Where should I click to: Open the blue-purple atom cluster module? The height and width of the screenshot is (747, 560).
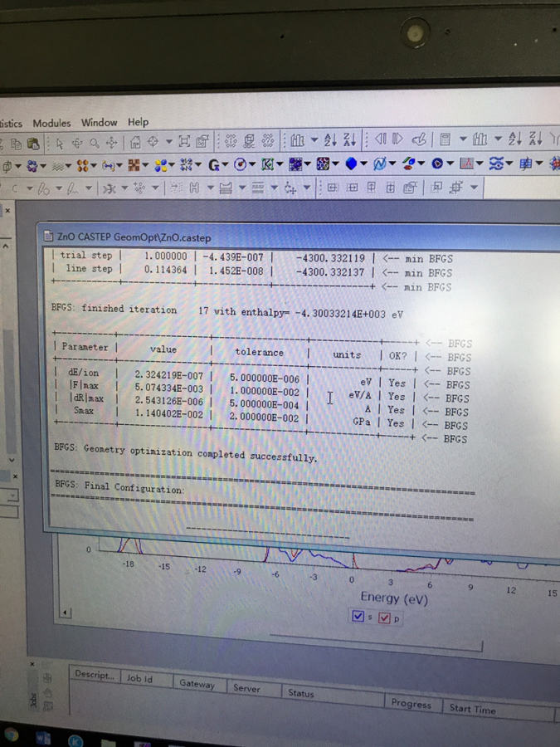(32, 166)
